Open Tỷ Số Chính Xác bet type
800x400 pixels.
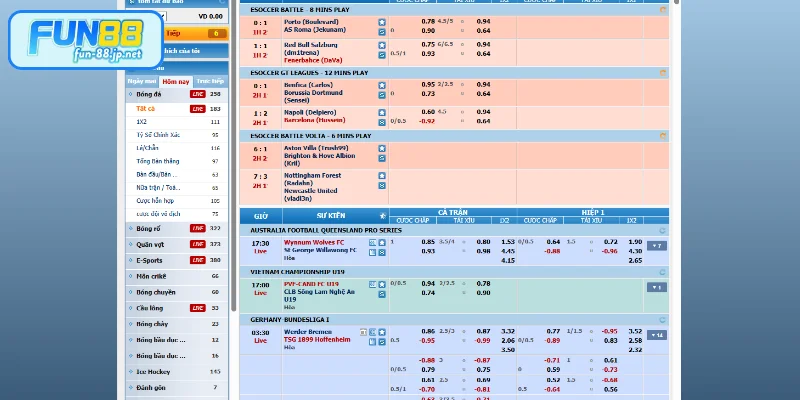pos(157,134)
